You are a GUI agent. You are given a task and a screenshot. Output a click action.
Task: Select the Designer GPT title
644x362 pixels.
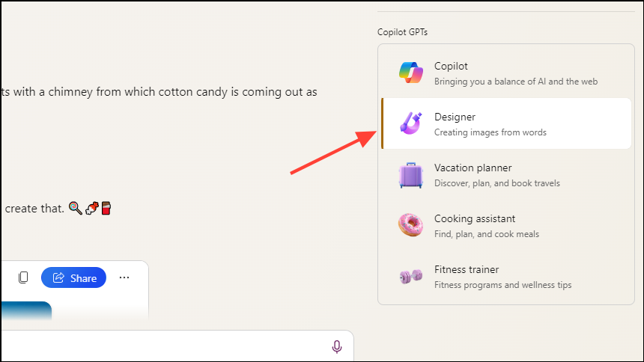click(455, 117)
